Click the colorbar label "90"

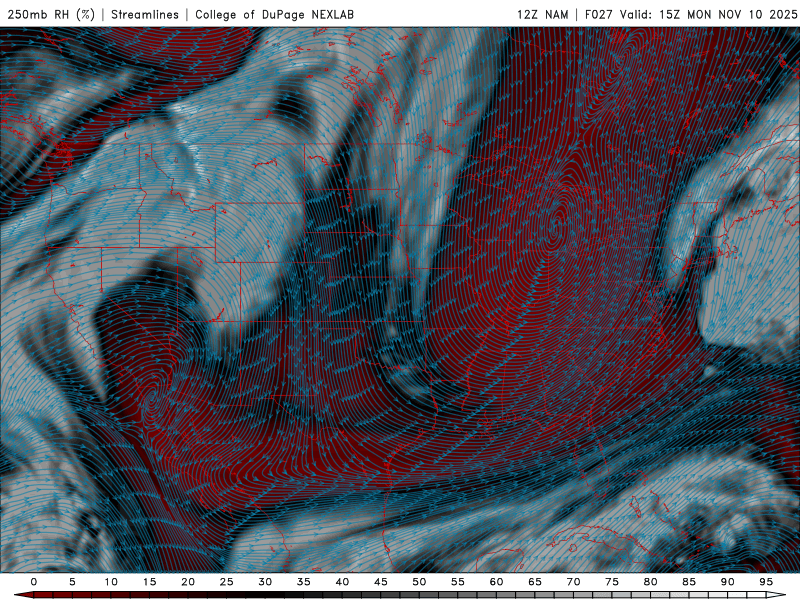point(728,582)
